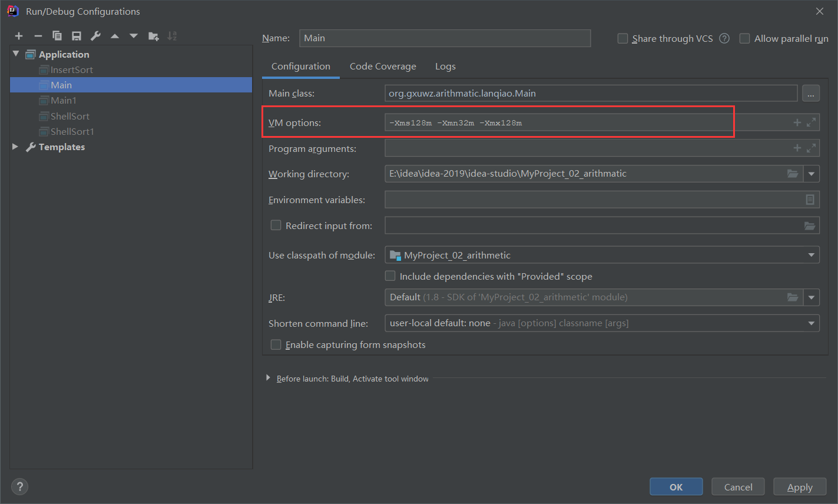Screen dimensions: 838x504
Task: Switch to the Logs tab
Action: [445, 67]
